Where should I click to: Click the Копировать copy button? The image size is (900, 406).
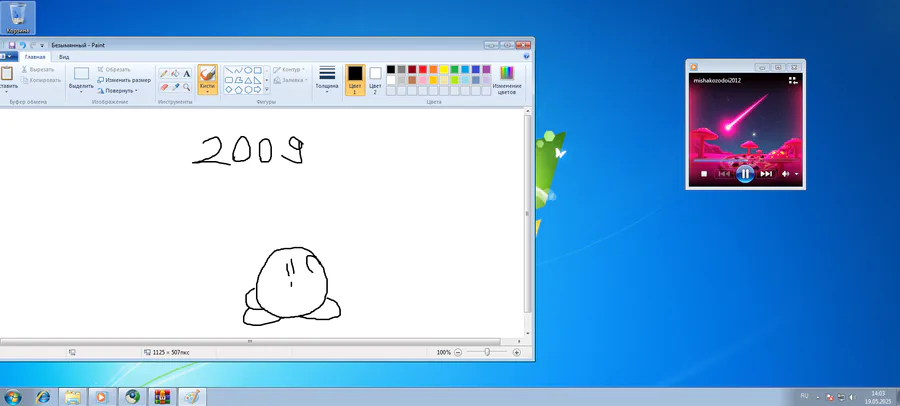(x=41, y=80)
